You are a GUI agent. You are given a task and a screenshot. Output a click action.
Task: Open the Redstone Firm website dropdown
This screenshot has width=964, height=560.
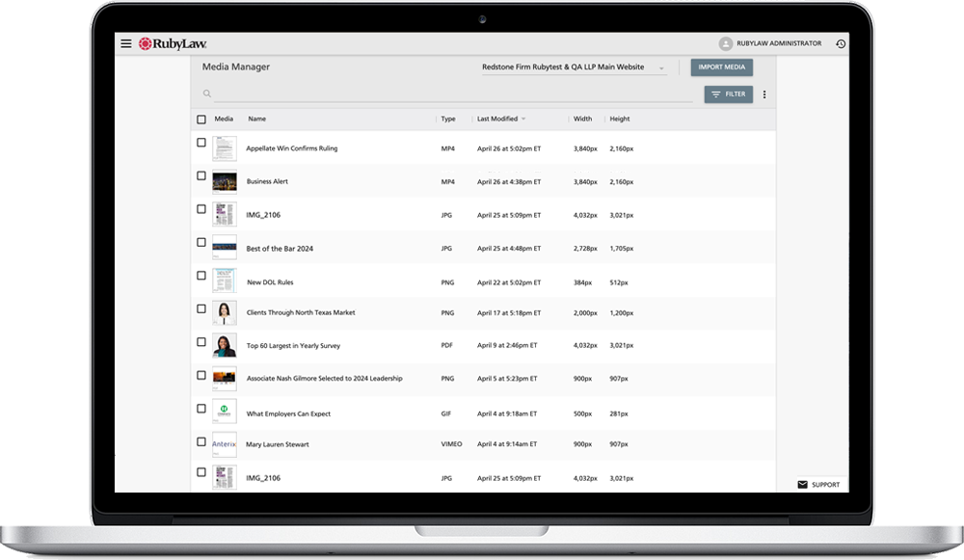coord(573,67)
